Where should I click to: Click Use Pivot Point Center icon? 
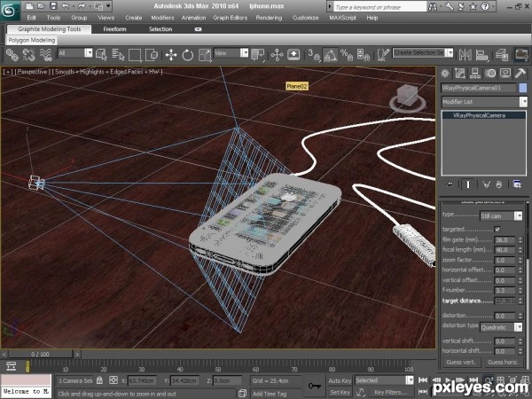pyautogui.click(x=257, y=55)
